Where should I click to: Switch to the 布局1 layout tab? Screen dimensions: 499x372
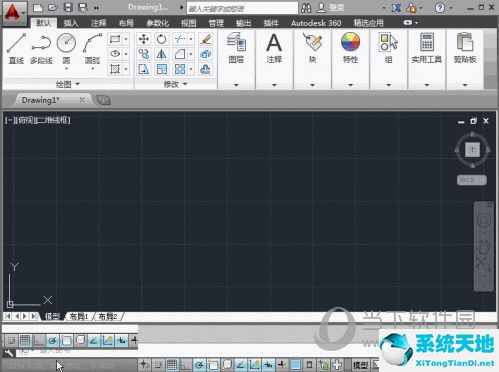click(x=79, y=316)
